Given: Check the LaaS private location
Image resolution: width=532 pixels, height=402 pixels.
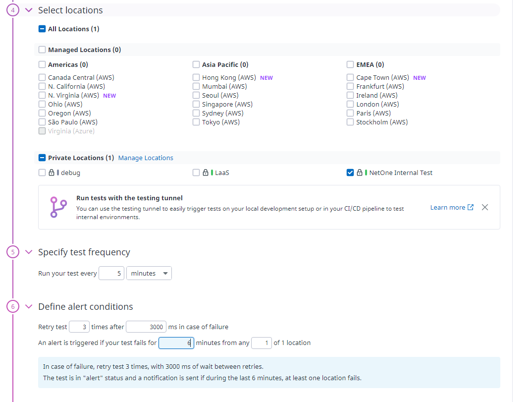Looking at the screenshot, I should (196, 172).
